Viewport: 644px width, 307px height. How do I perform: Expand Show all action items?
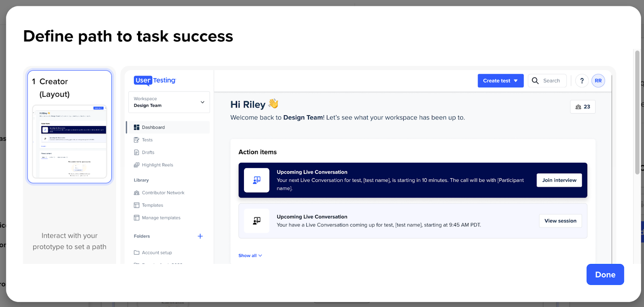(x=250, y=255)
